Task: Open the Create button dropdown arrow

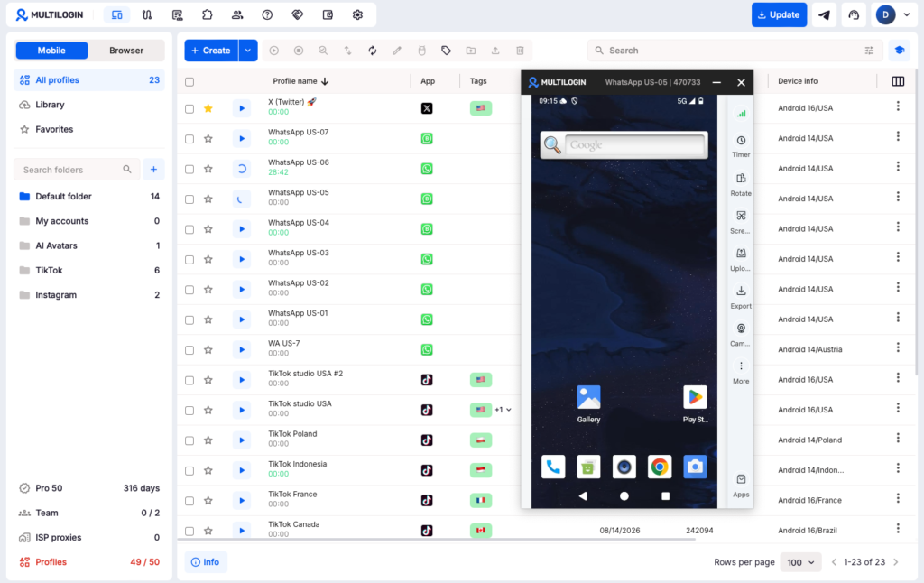Action: 248,51
